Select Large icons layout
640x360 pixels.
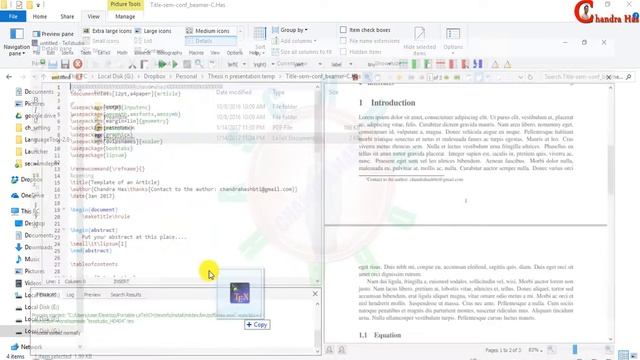[x=153, y=31]
